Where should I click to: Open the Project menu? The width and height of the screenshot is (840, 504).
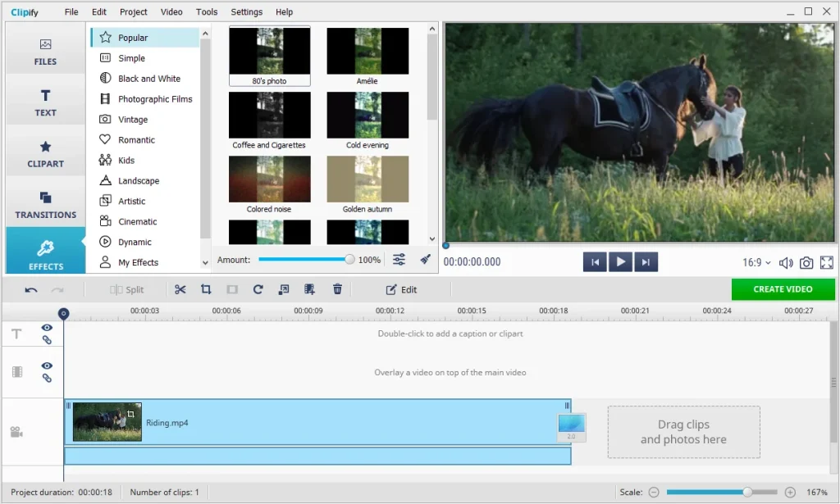134,11
